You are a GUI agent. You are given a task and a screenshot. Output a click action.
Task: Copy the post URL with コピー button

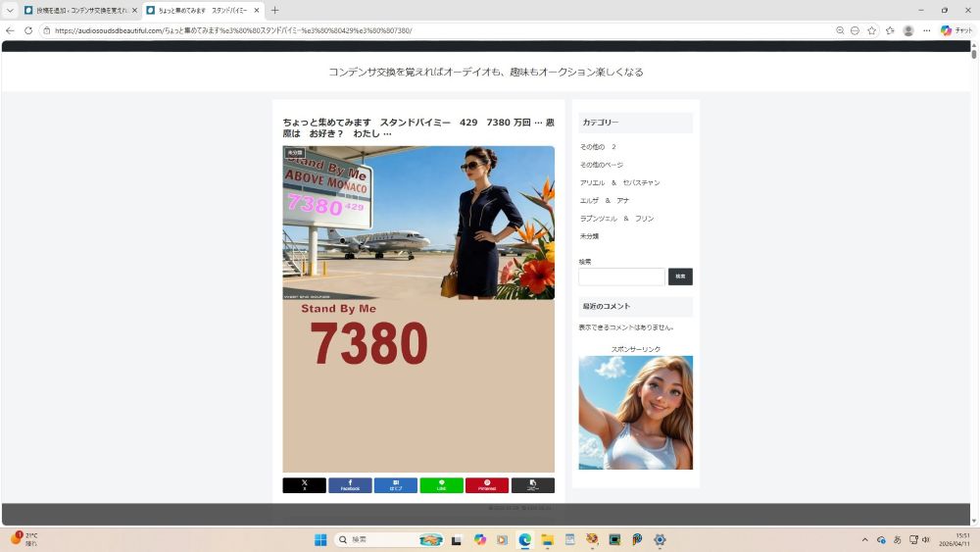coord(532,485)
